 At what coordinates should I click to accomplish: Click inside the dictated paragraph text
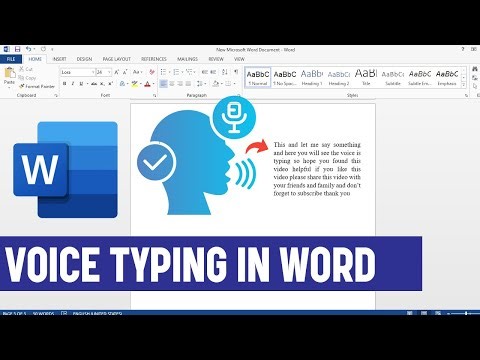tap(317, 169)
